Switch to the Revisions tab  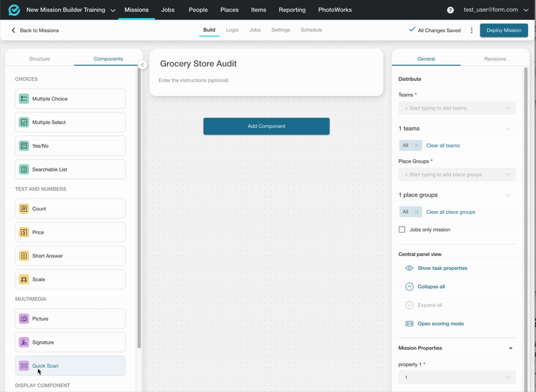point(495,59)
